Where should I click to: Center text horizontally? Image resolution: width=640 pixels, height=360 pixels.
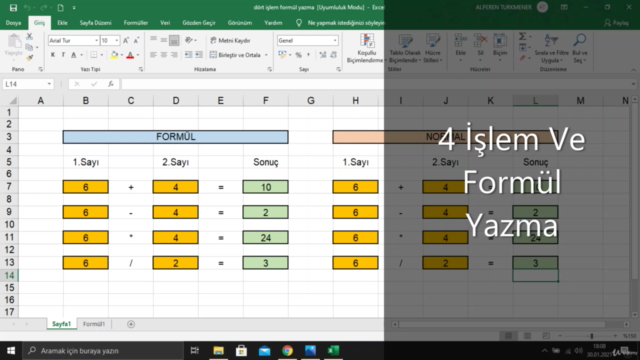coord(164,55)
